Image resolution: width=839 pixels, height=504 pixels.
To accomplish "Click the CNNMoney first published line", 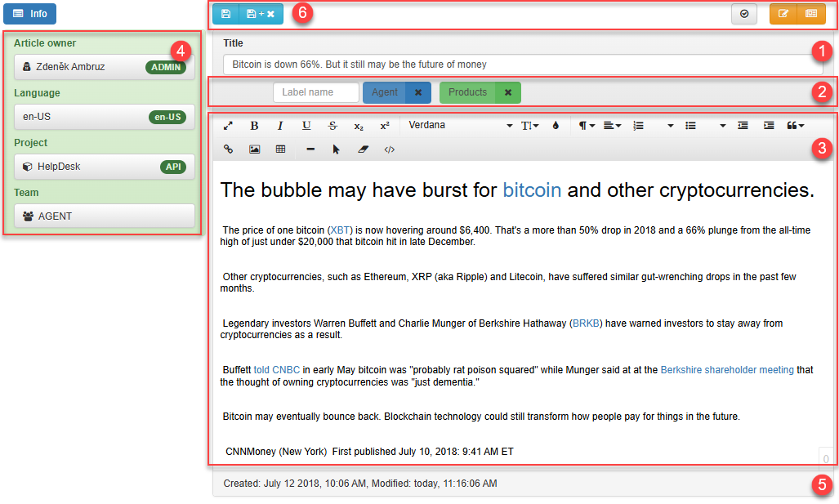I will point(369,452).
